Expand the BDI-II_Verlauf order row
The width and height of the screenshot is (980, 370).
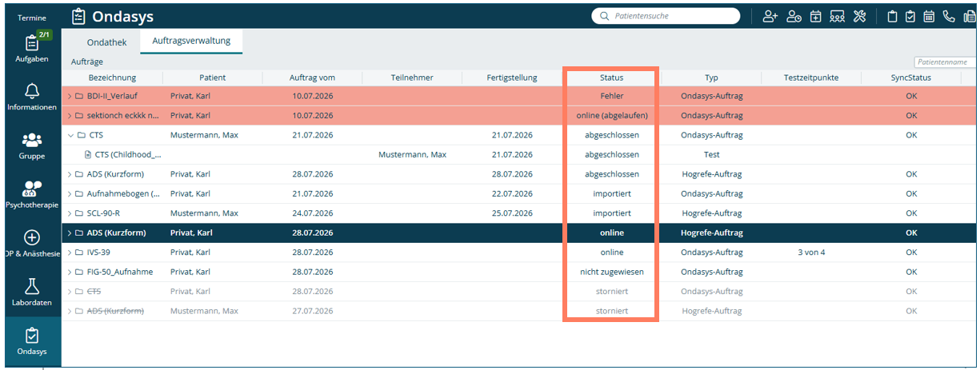69,97
